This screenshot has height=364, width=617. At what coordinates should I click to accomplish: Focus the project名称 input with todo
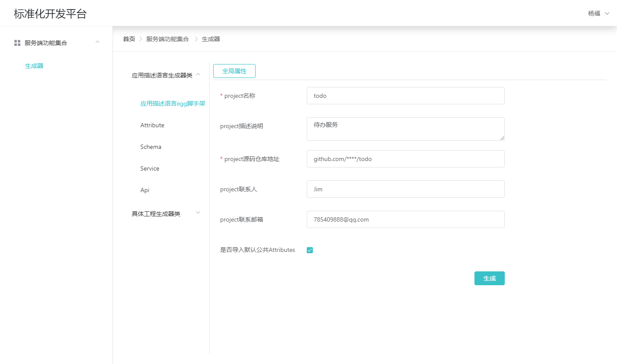[406, 96]
